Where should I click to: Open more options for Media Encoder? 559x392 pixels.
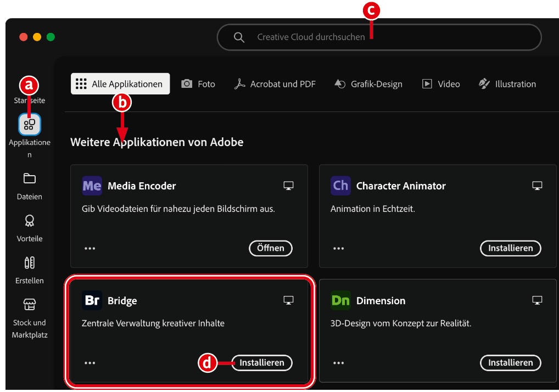(91, 248)
